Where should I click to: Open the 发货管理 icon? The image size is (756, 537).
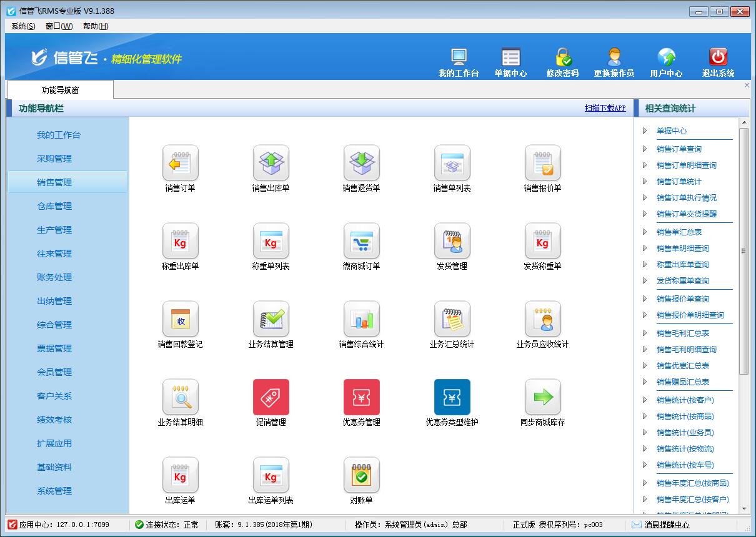click(x=452, y=242)
